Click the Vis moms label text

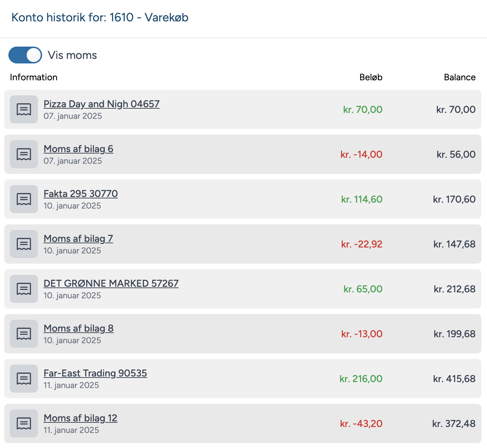[72, 55]
